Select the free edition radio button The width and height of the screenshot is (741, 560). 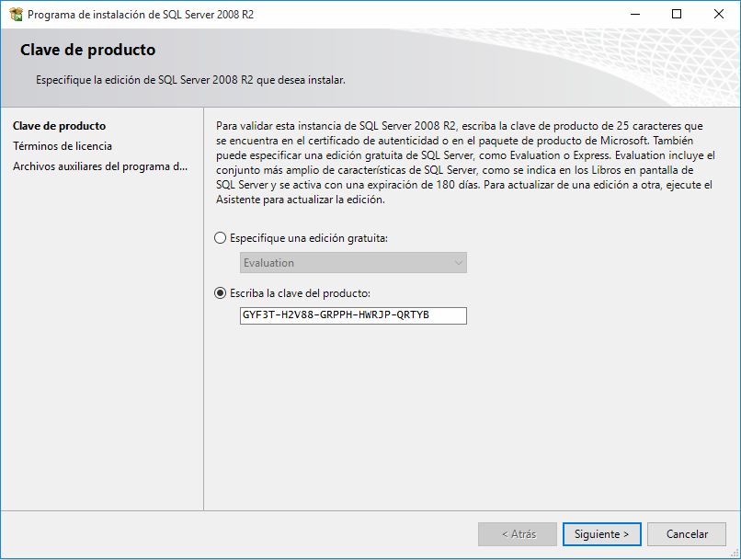(x=221, y=238)
